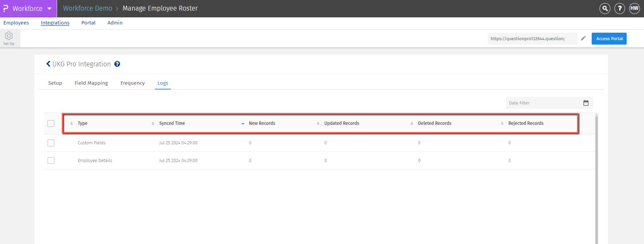644x244 pixels.
Task: Open the help question mark icon
Action: click(x=620, y=9)
